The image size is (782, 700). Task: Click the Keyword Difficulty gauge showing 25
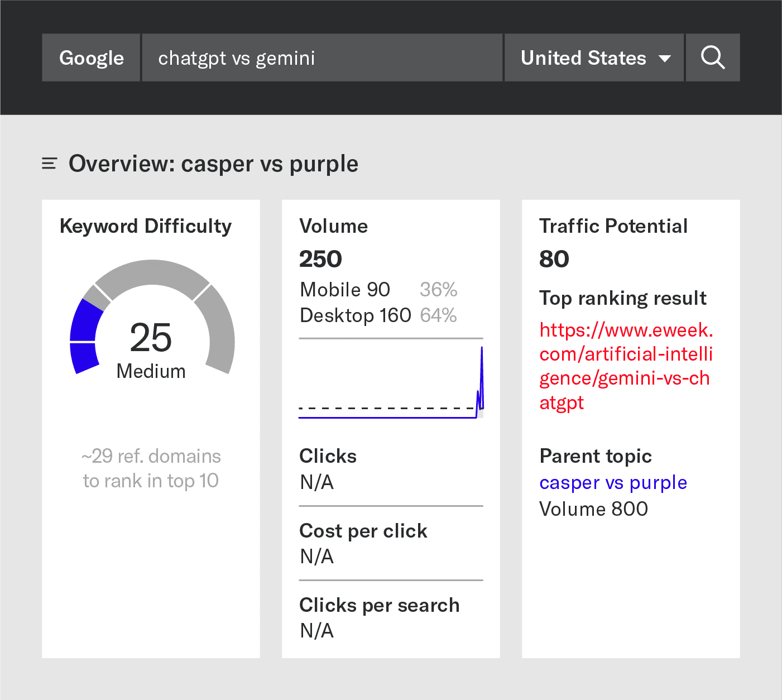coord(152,317)
